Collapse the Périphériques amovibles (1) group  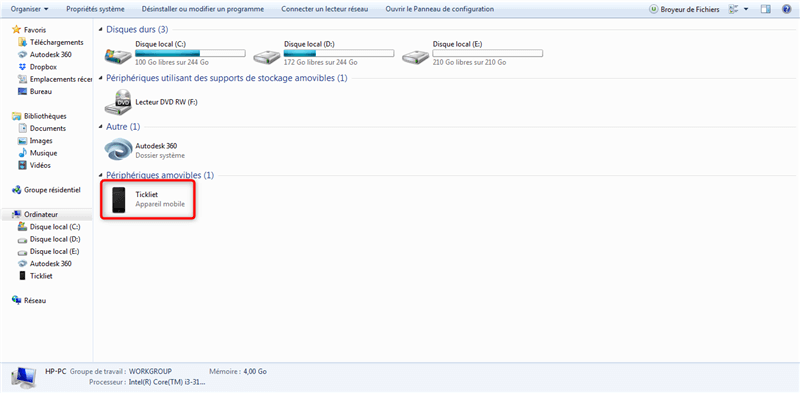coord(101,176)
